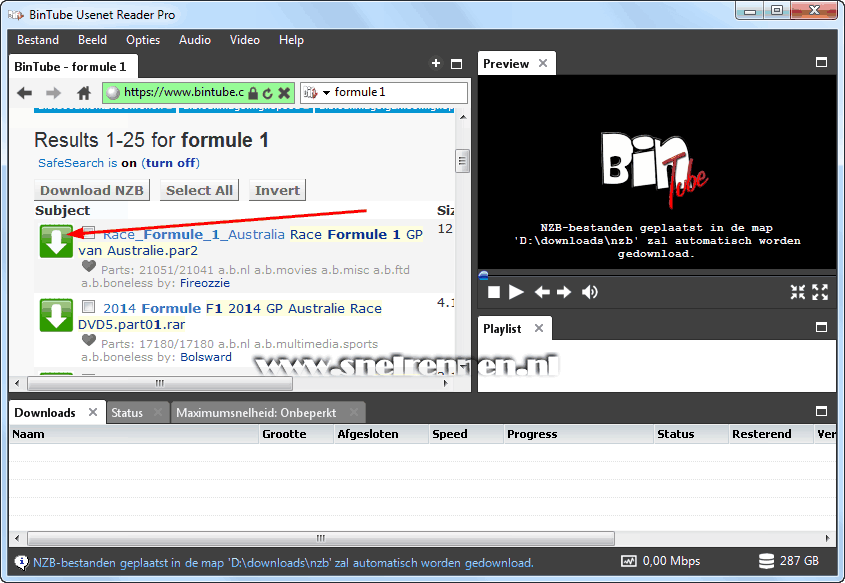Viewport: 845px width, 583px height.
Task: Open the 2014 Formule F1 DVD5.part01.rar link
Action: 230,316
